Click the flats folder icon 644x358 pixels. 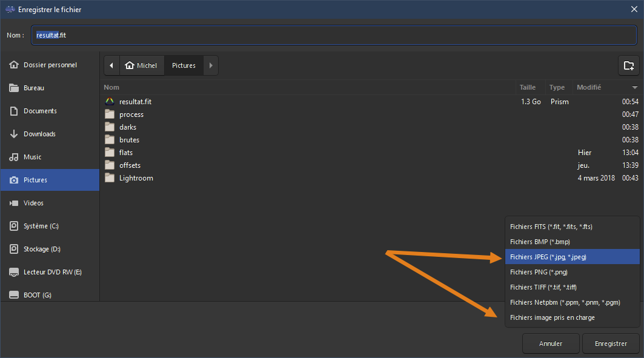tap(110, 152)
